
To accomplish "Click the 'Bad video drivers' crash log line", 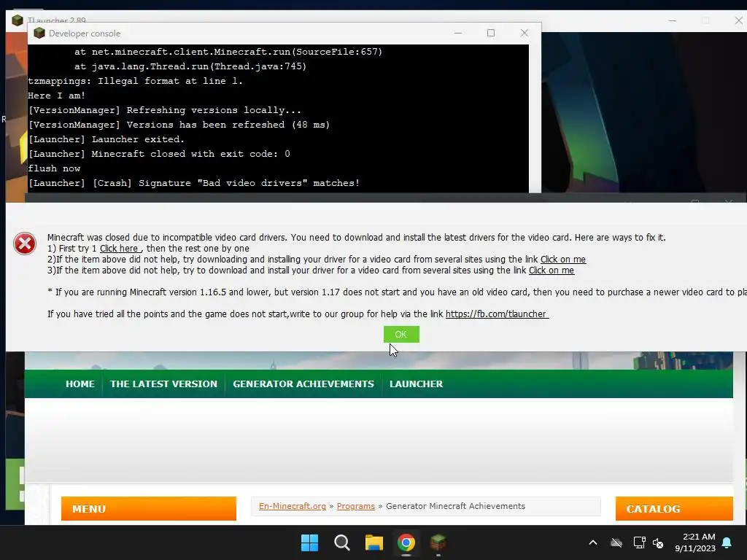I will coord(194,183).
